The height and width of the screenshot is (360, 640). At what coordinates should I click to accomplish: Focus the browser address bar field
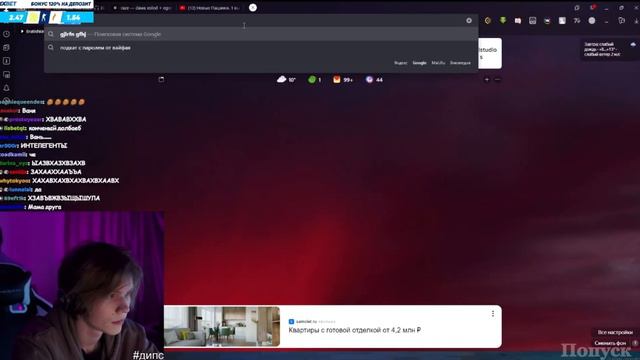(261, 20)
